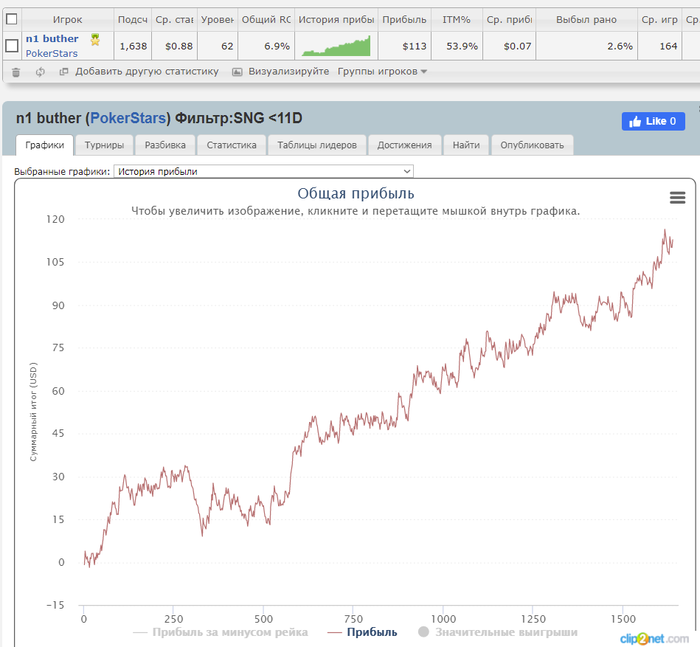The height and width of the screenshot is (647, 700).
Task: Switch to the Графики tab
Action: (45, 145)
